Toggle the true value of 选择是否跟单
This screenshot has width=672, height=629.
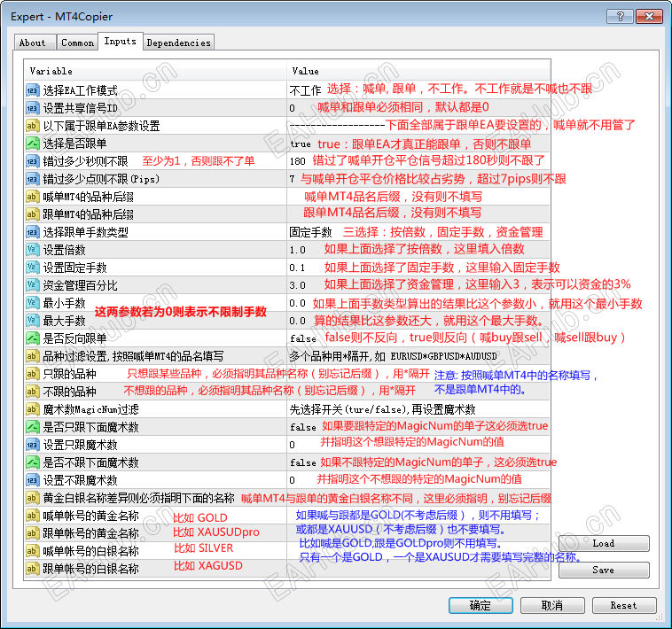300,144
